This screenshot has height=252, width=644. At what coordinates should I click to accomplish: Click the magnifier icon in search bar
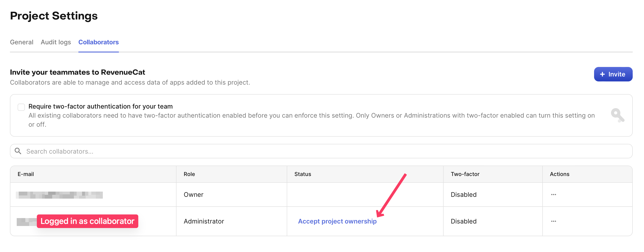click(18, 151)
